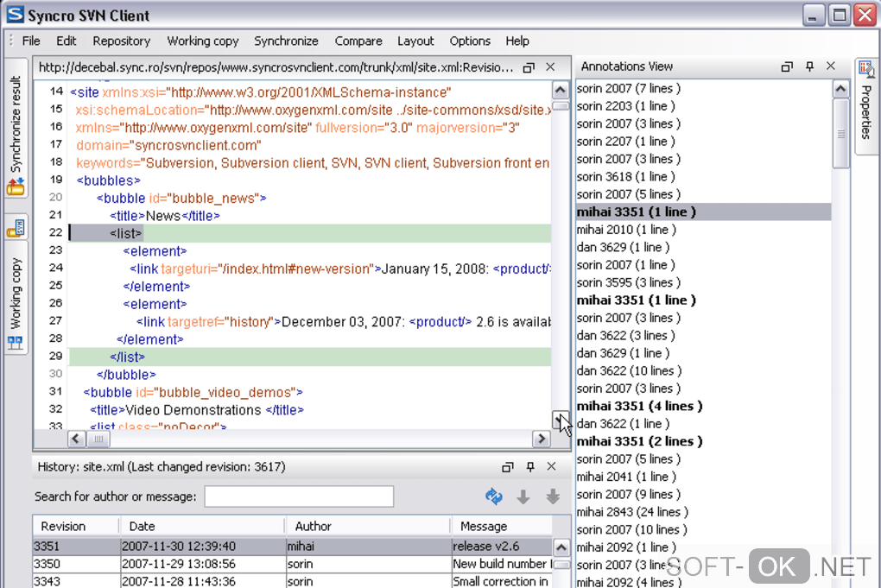Click the search for author or message field

coord(299,496)
